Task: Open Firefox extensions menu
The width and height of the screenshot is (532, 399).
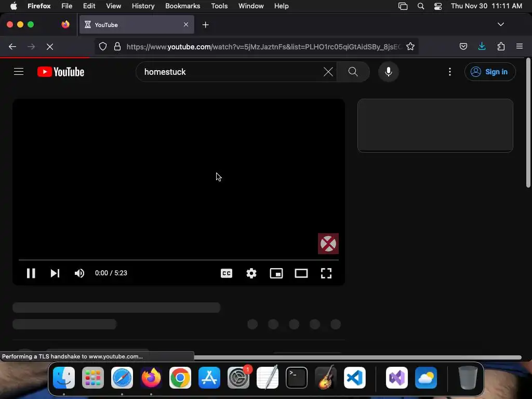Action: point(501,46)
